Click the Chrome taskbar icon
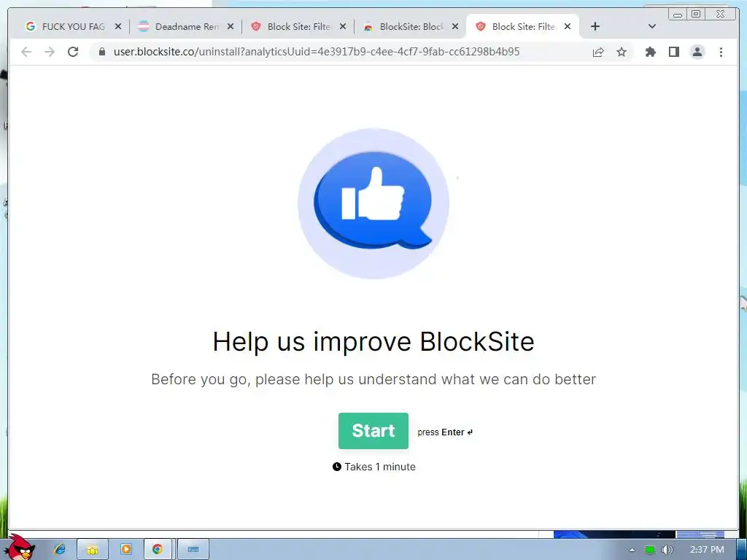The image size is (747, 560). [x=158, y=550]
